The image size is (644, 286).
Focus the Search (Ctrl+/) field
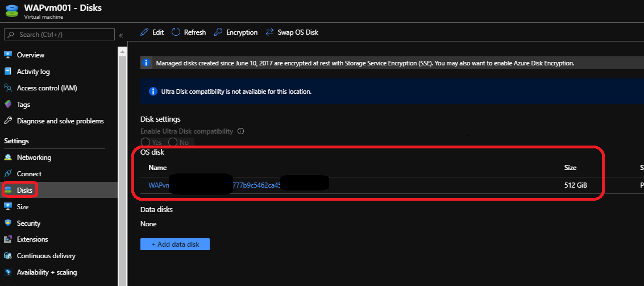tap(59, 35)
